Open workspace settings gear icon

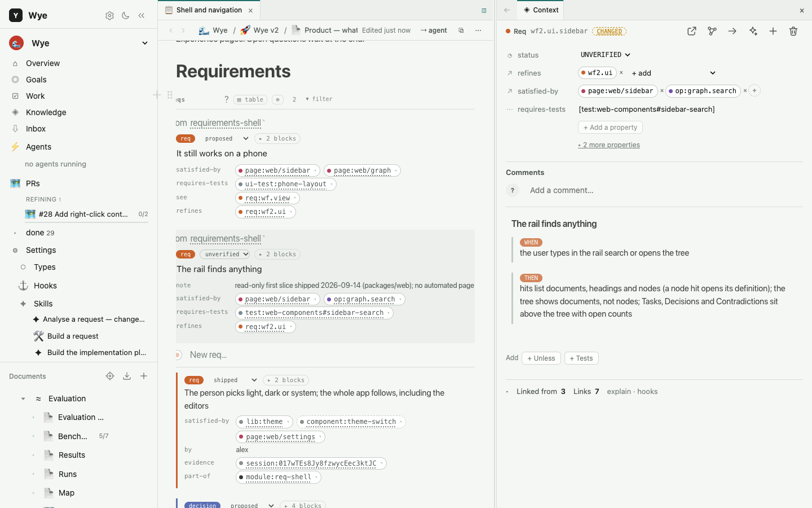[x=109, y=16]
